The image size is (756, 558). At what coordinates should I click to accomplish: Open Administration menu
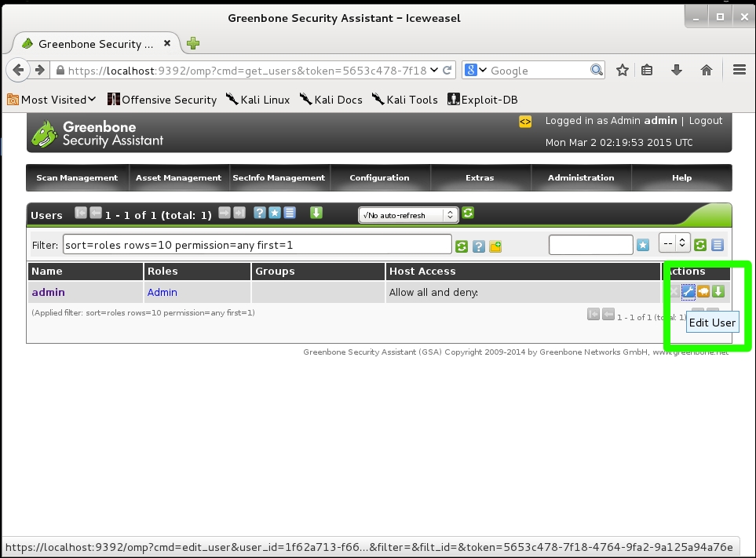[581, 178]
